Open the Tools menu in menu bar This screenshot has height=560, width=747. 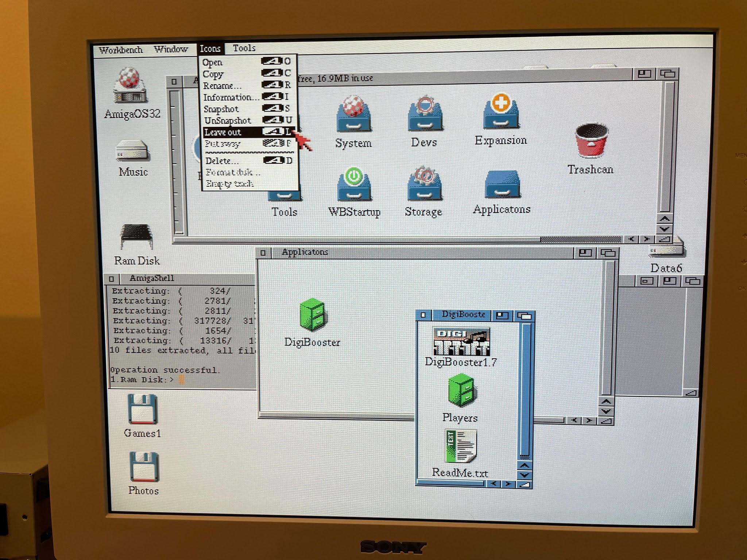(x=244, y=48)
